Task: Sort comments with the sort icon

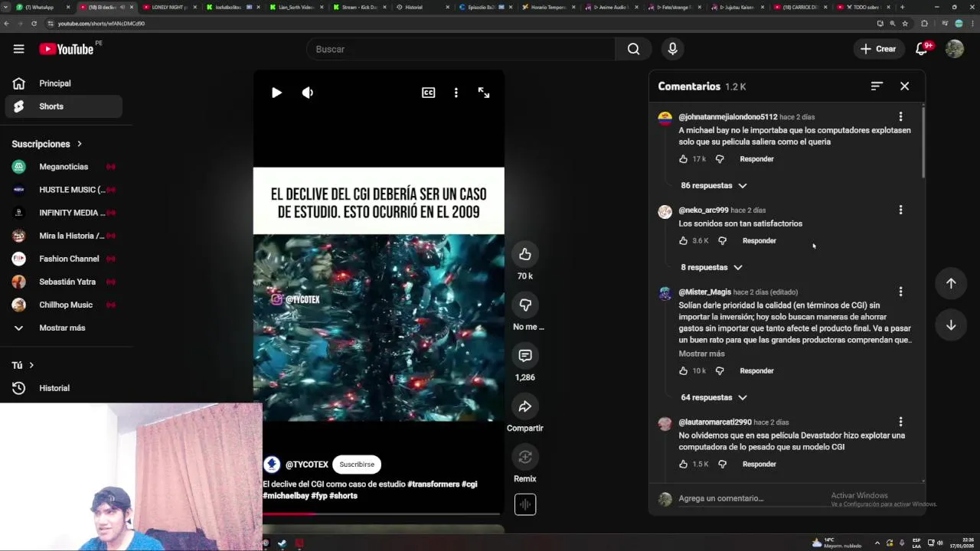Action: point(877,86)
